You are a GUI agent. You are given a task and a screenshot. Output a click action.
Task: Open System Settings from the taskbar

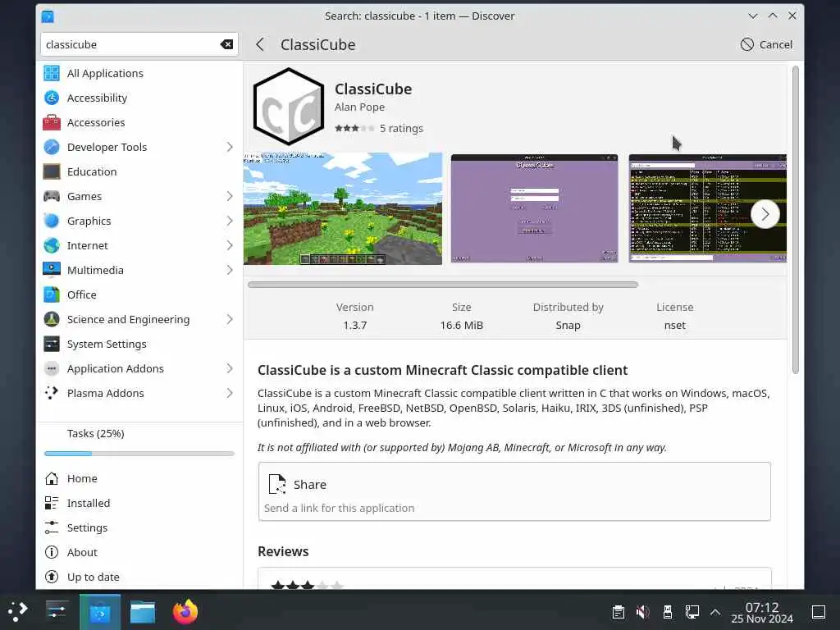pos(57,611)
